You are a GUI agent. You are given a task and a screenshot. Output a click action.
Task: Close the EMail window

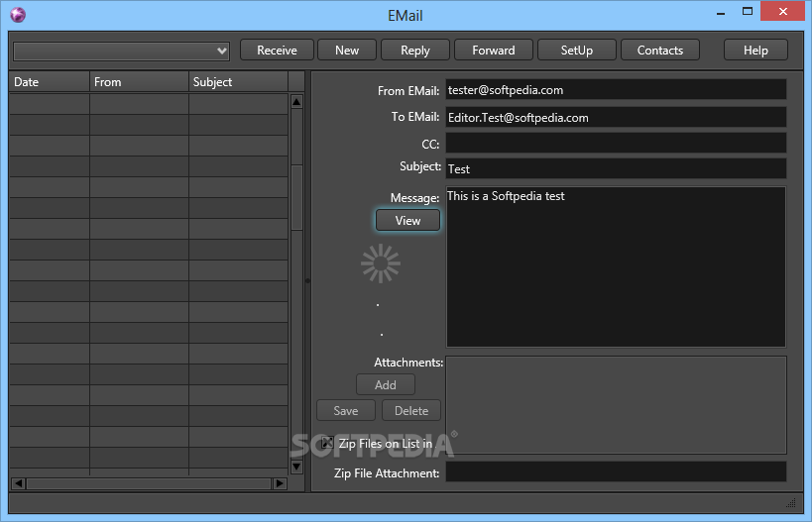782,11
